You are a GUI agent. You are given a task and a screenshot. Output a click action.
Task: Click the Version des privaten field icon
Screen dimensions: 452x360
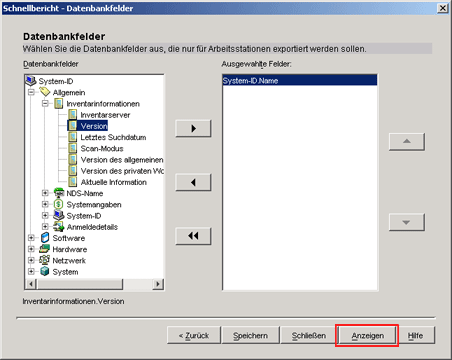click(73, 171)
